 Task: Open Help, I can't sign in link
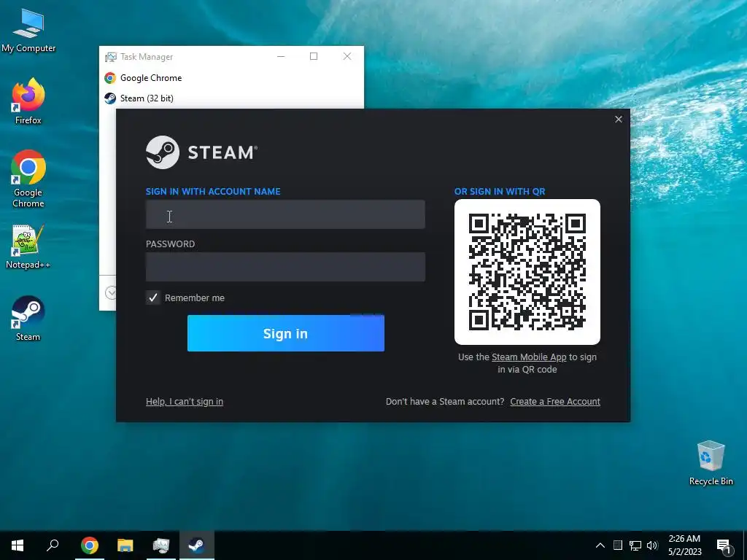tap(185, 402)
